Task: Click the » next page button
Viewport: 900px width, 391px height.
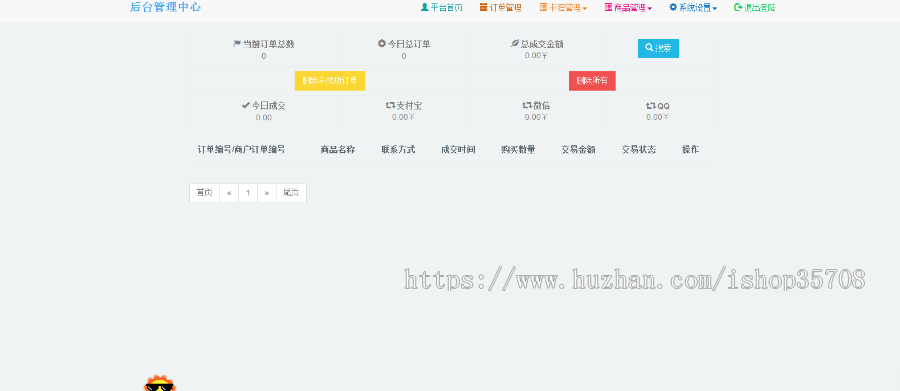Action: point(267,193)
